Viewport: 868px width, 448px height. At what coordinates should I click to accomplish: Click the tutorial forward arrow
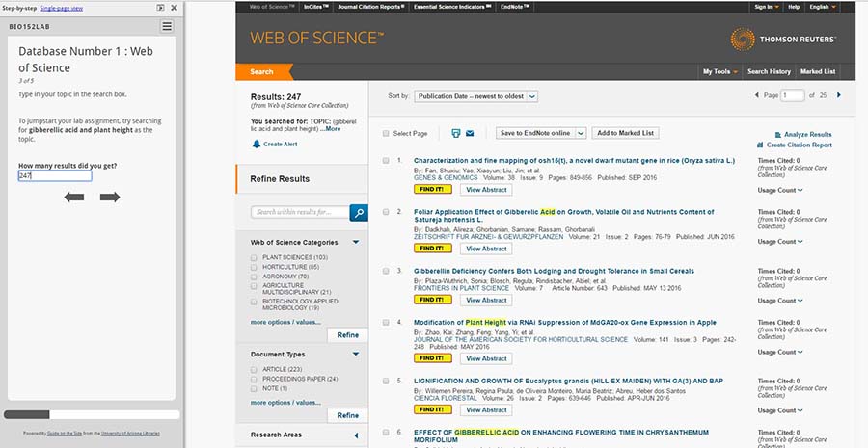click(x=110, y=197)
